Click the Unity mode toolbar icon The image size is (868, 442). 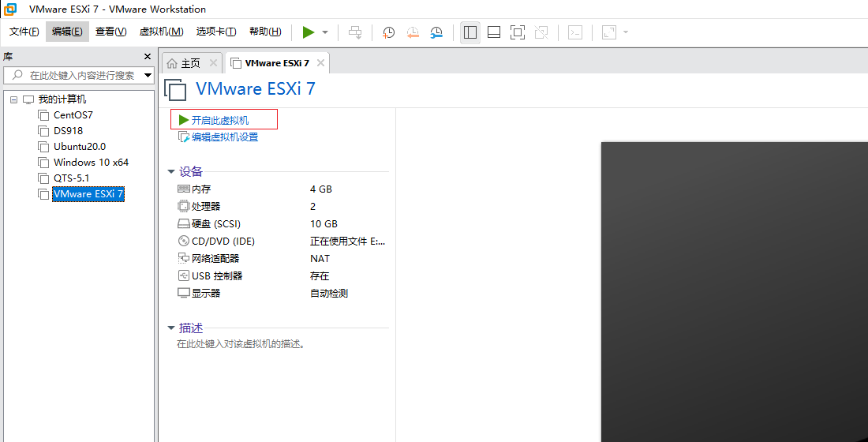541,32
